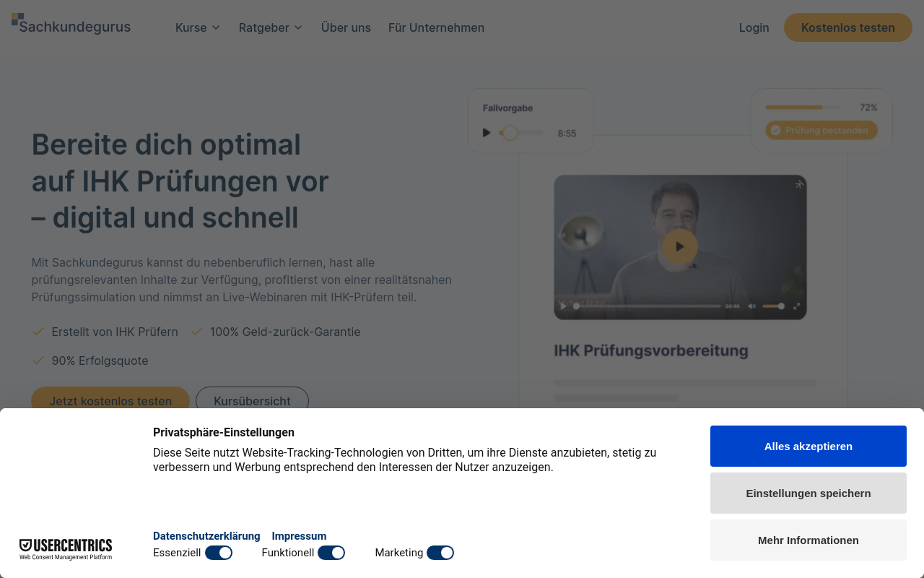Play the IHK Prüfungsvorbereitung video
The image size is (924, 578).
(x=679, y=246)
